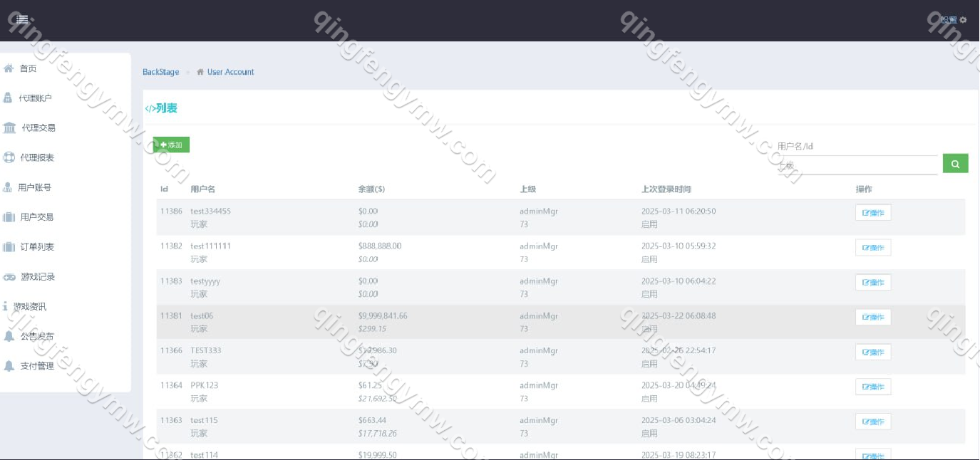Screen dimensions: 980x460
Task: Open 用户交易 in the sidebar
Action: click(x=37, y=217)
